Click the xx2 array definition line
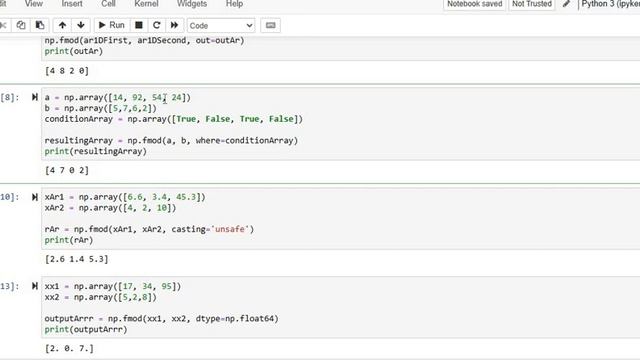 [x=100, y=297]
